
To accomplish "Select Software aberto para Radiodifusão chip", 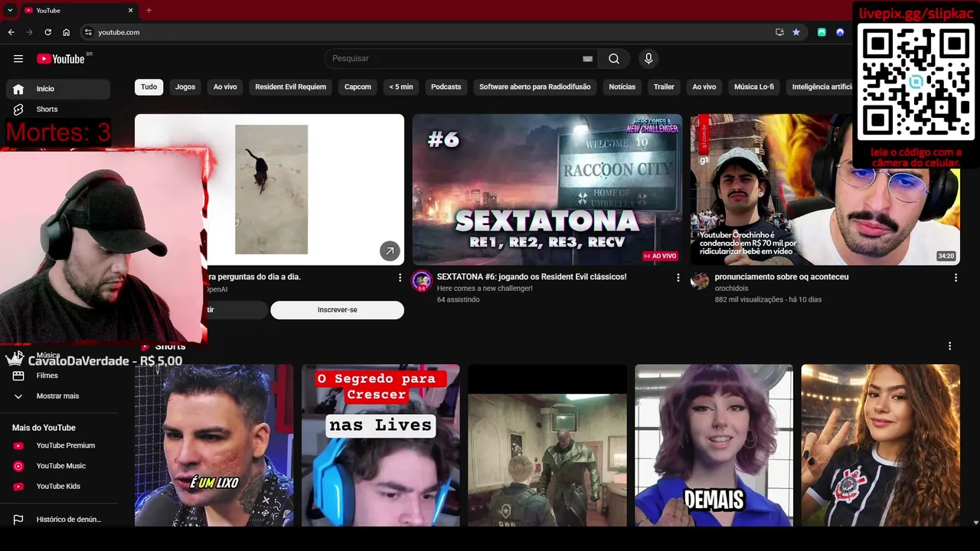I will click(x=535, y=87).
